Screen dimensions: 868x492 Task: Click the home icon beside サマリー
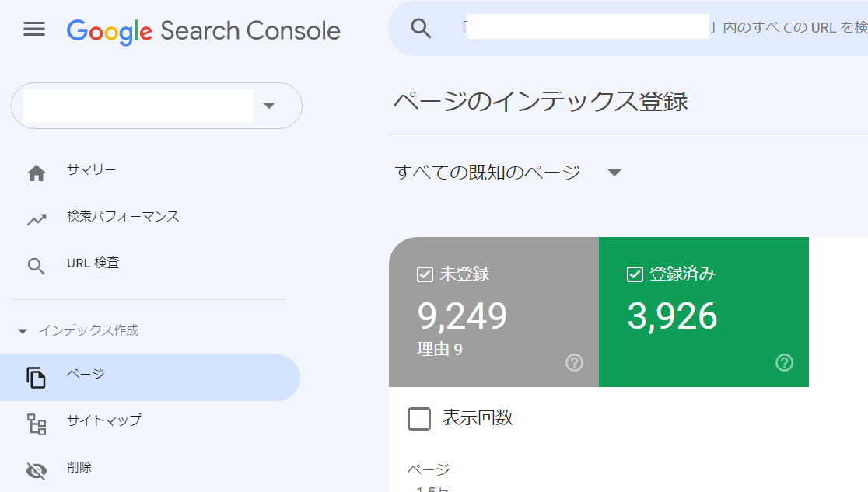point(37,173)
